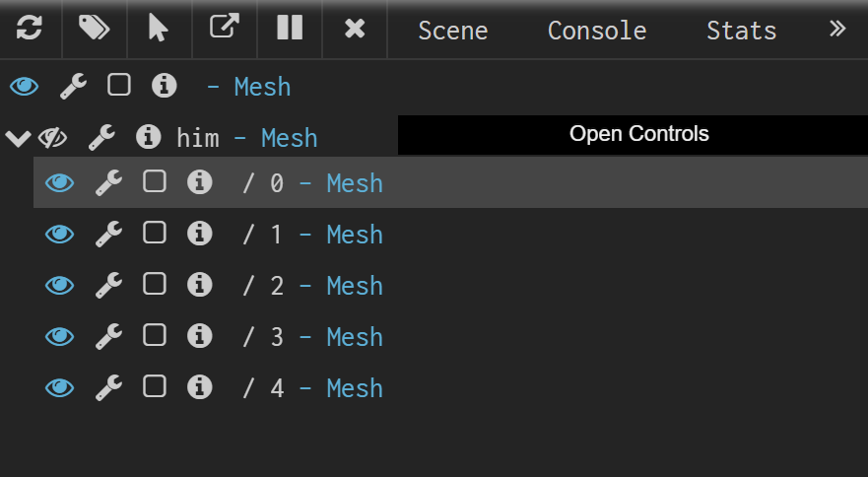868x477 pixels.
Task: Click the wrench icon on the him mesh
Action: pos(101,137)
